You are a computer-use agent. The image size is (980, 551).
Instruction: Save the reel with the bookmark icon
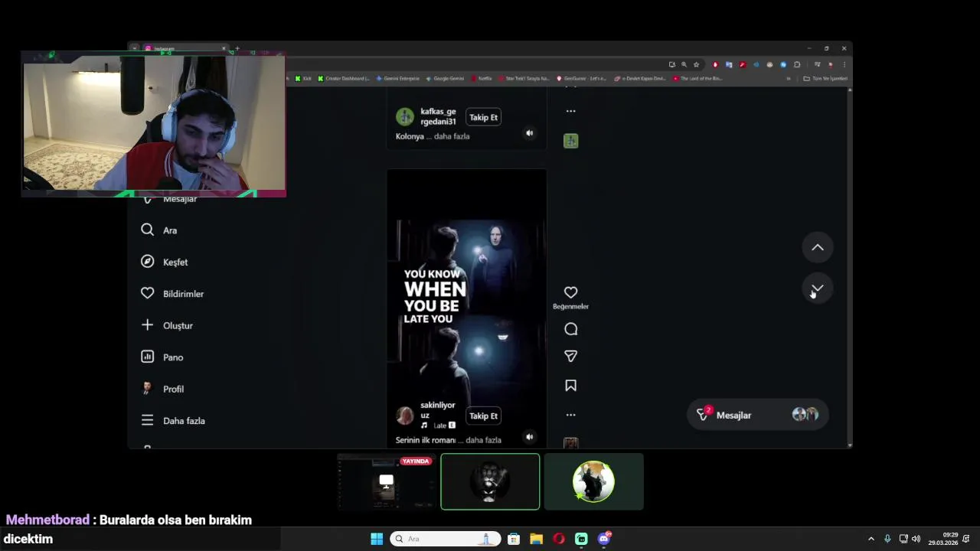(570, 386)
